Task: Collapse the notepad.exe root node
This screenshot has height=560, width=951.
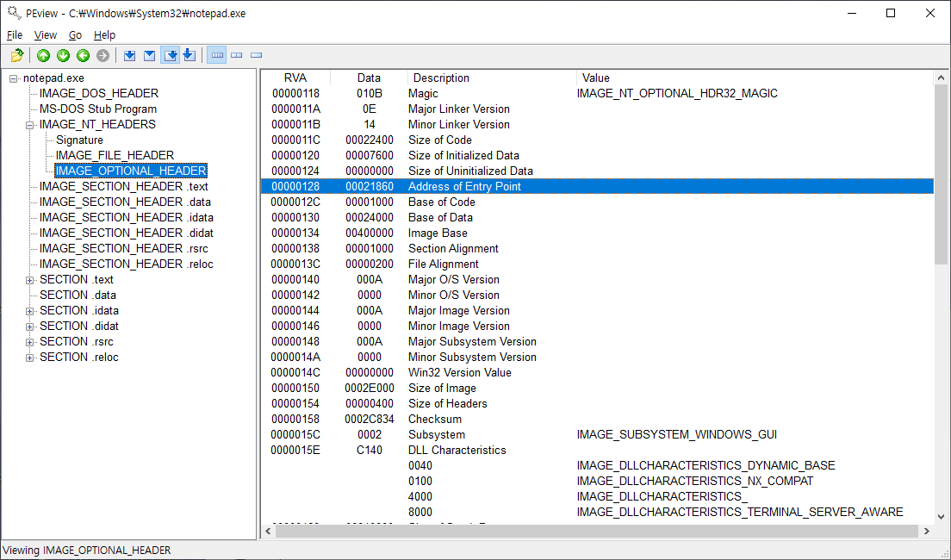Action: tap(13, 79)
